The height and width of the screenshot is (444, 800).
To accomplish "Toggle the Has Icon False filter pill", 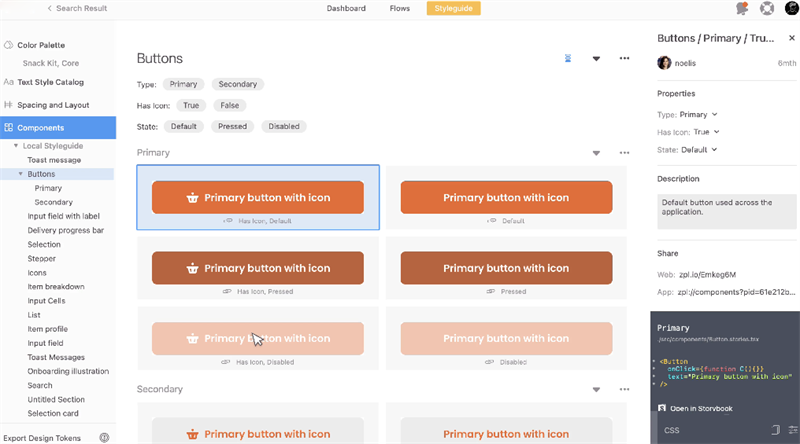I will 229,105.
